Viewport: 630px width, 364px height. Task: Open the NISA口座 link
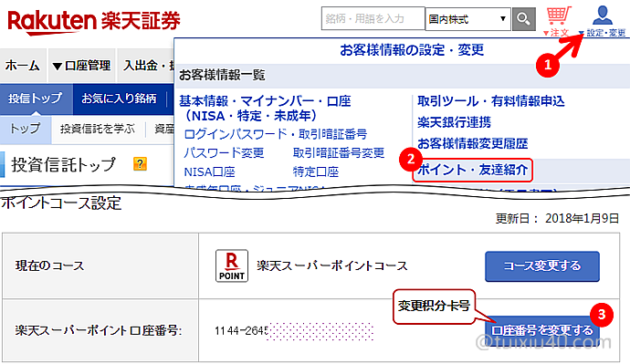209,172
